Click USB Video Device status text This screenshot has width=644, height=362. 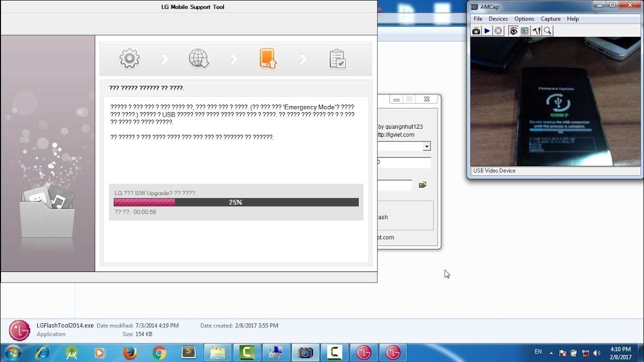pyautogui.click(x=494, y=170)
